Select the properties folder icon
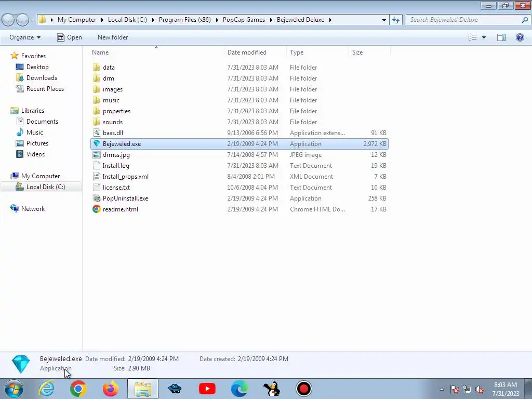The height and width of the screenshot is (399, 532). 96,111
